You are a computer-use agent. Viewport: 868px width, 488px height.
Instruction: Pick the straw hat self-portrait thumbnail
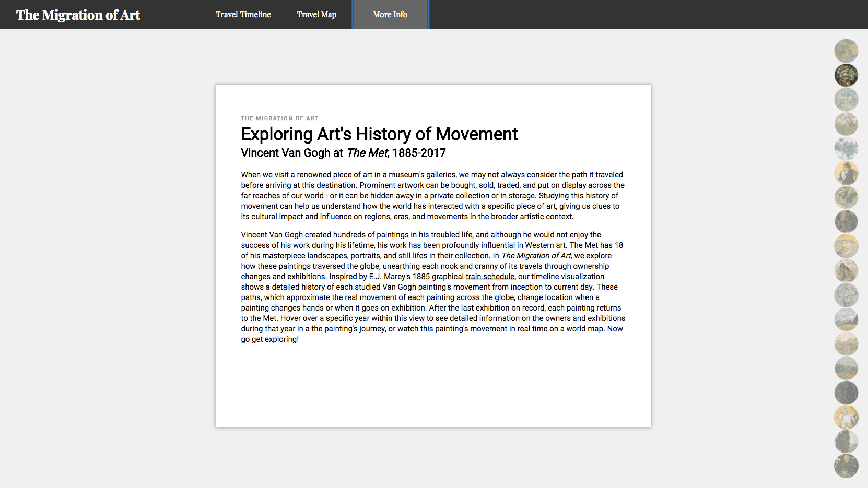click(846, 246)
